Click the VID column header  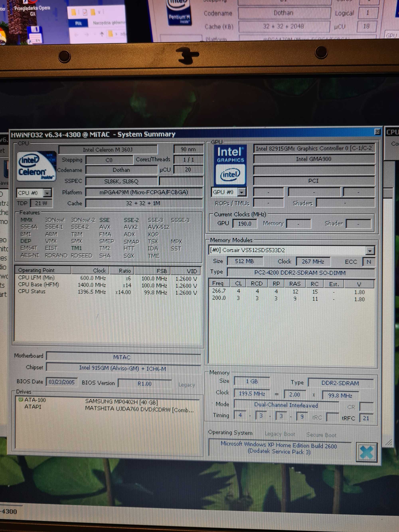(x=186, y=271)
